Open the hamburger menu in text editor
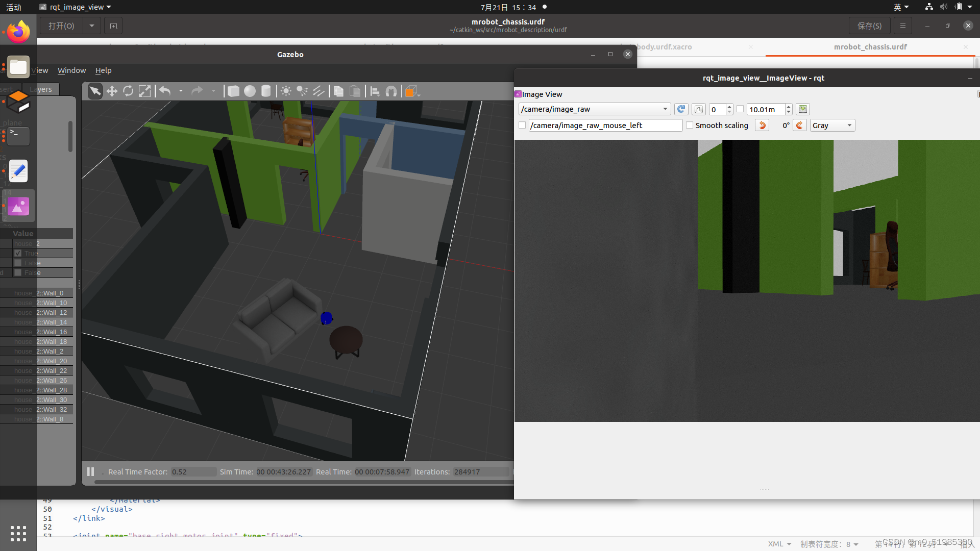Image resolution: width=980 pixels, height=551 pixels. (x=903, y=26)
